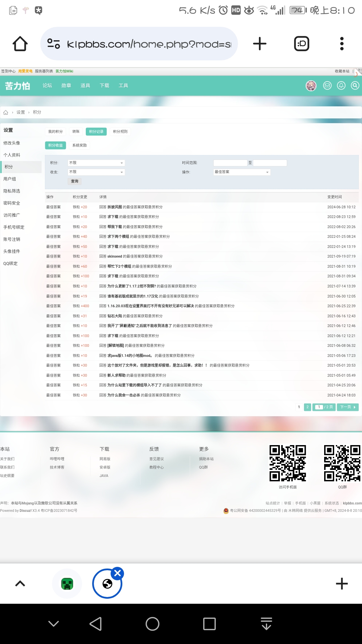
Task: Open 工具 in the top navigation
Action: [123, 86]
